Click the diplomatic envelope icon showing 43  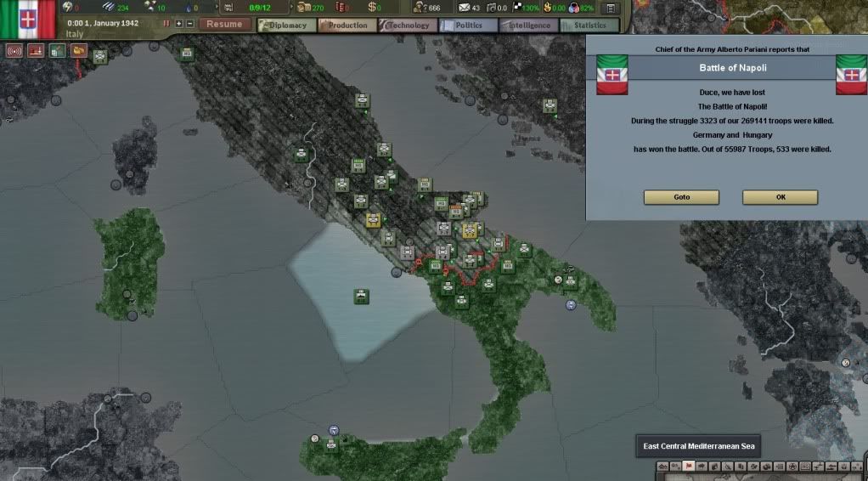point(464,8)
